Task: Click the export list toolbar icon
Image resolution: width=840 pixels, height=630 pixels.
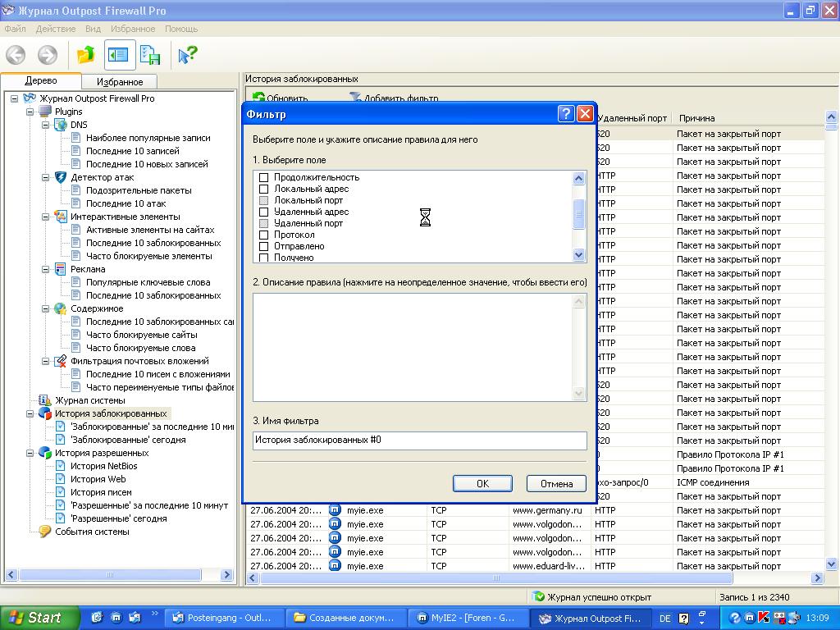Action: click(150, 55)
